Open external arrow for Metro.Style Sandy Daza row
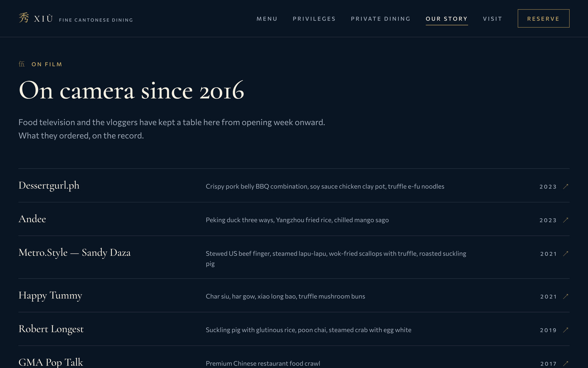 tap(566, 254)
